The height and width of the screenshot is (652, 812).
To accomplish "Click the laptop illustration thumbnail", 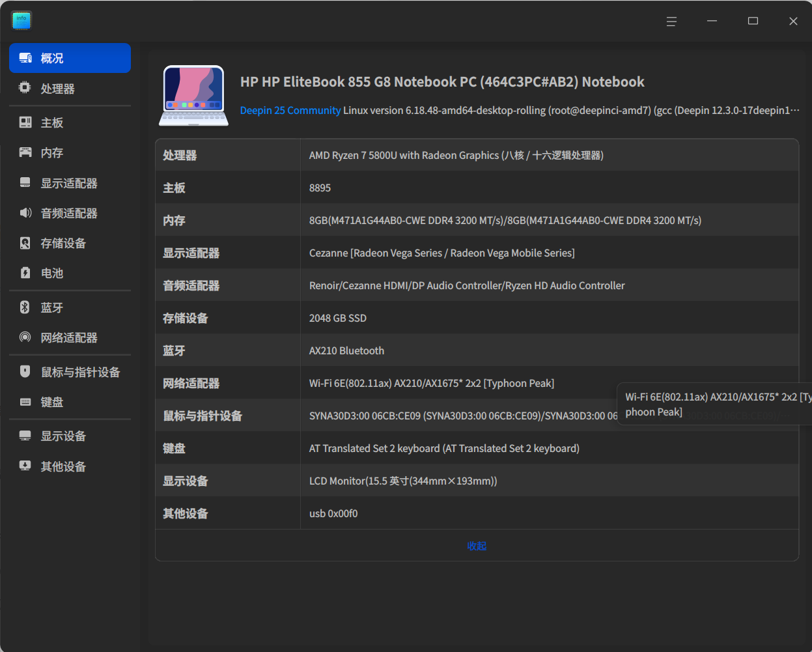I will 194,95.
